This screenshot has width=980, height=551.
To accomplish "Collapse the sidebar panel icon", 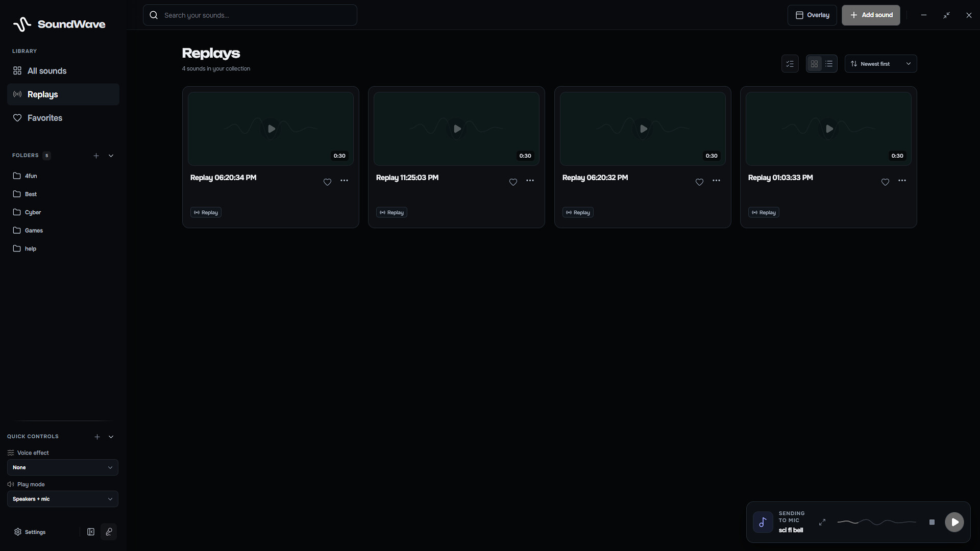I will click(91, 532).
